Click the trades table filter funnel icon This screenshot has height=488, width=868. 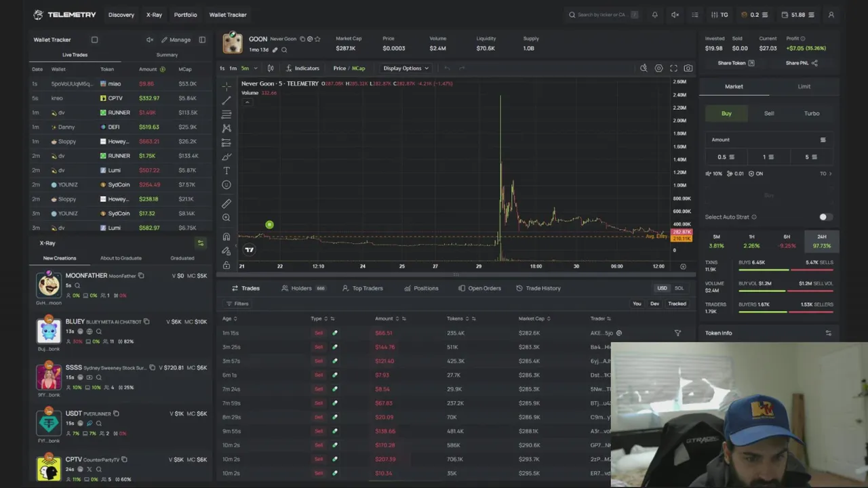pos(677,333)
